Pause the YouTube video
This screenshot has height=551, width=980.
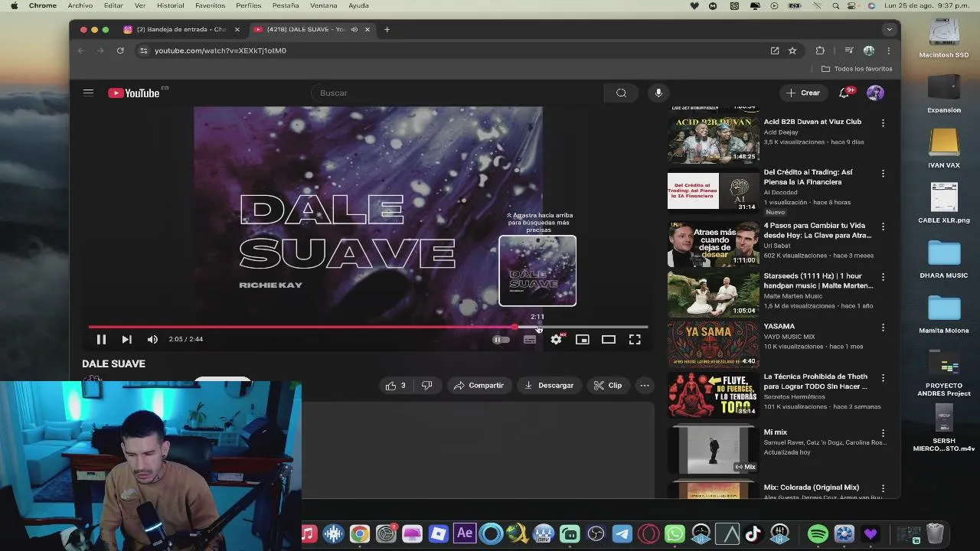pyautogui.click(x=101, y=339)
